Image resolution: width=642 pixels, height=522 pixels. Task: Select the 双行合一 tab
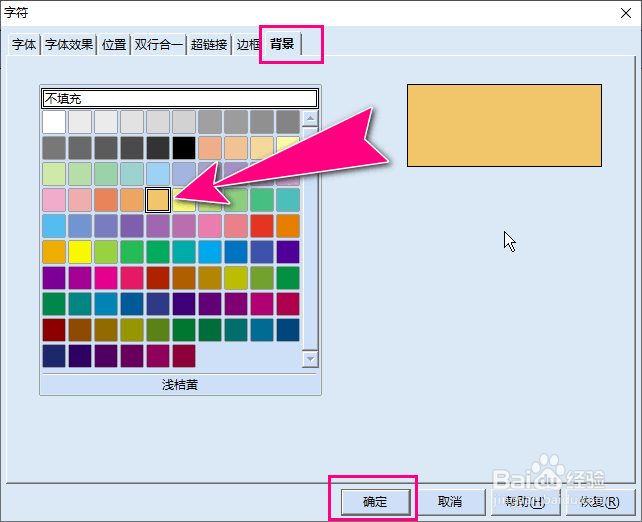click(x=158, y=44)
